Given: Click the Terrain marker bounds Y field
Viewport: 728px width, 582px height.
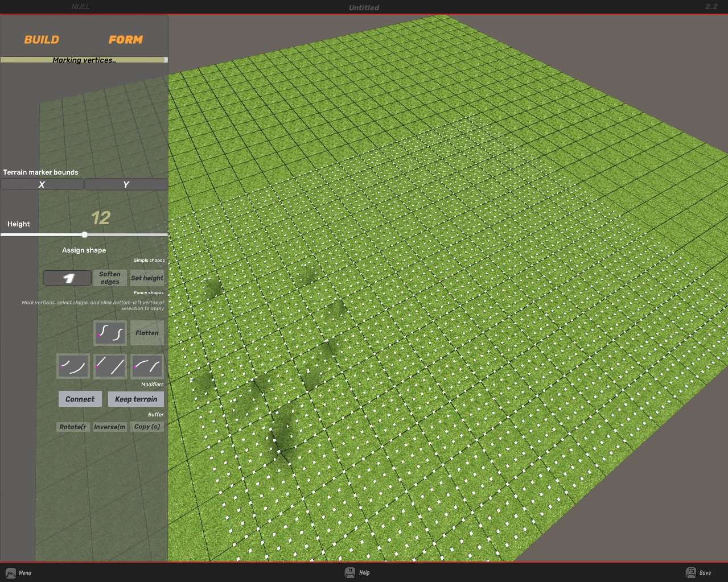Looking at the screenshot, I should [126, 184].
